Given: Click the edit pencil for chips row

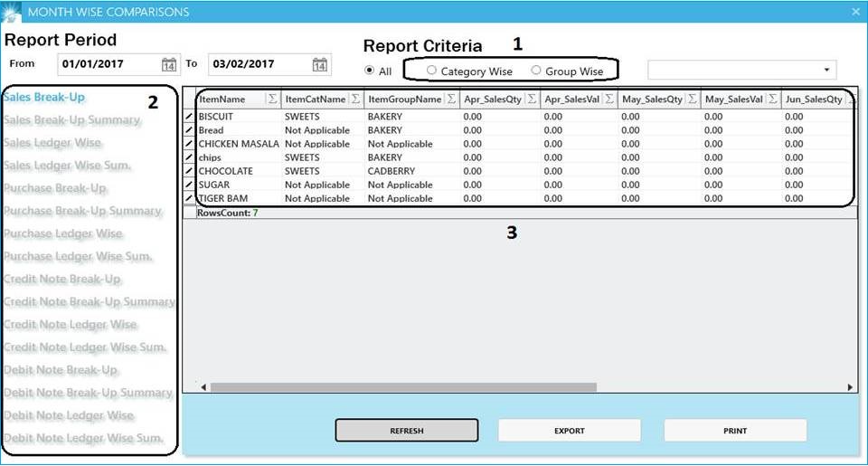Looking at the screenshot, I should [x=189, y=157].
